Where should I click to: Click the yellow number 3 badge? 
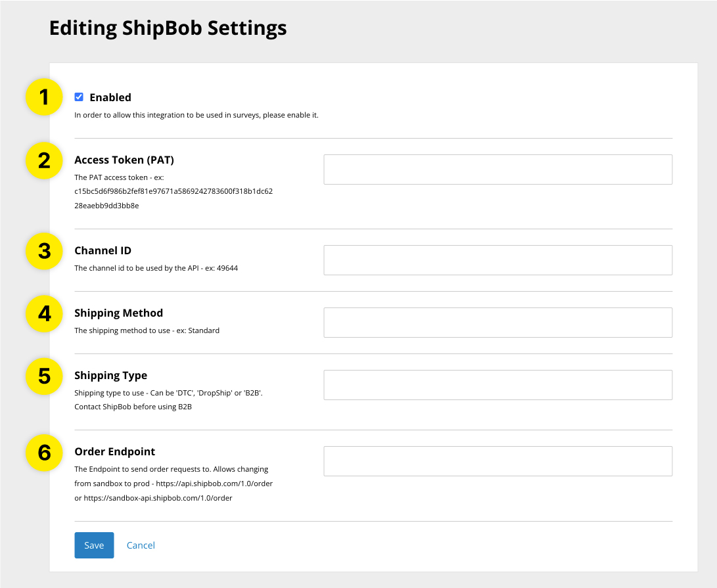pyautogui.click(x=43, y=251)
